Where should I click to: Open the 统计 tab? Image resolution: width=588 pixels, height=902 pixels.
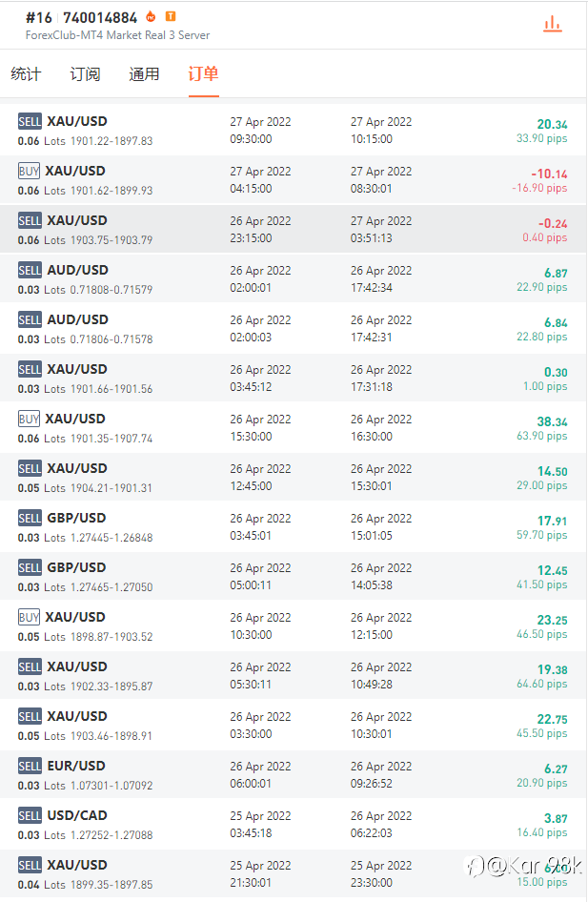(x=26, y=74)
